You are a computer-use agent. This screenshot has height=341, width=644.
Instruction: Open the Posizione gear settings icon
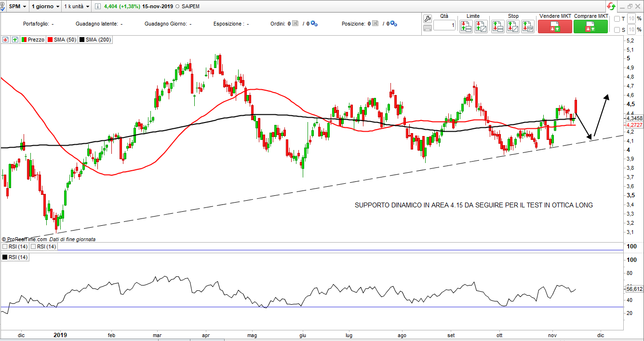tap(393, 24)
